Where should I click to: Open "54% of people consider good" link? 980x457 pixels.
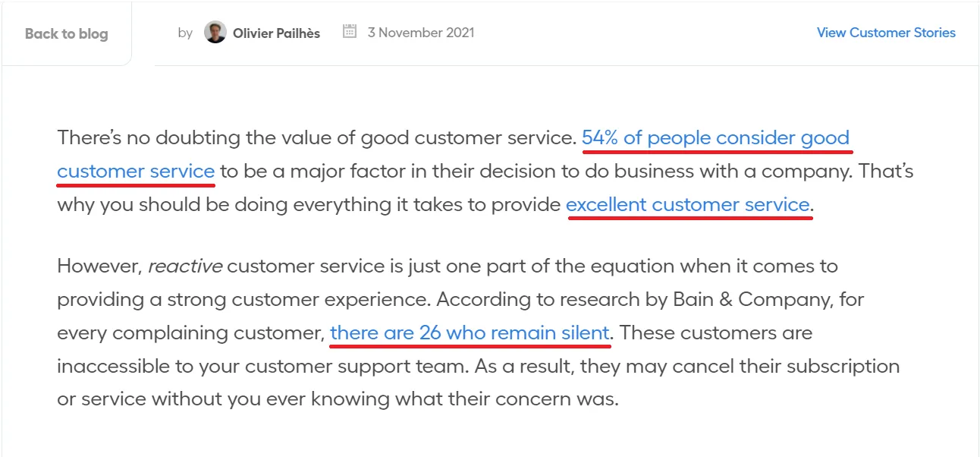pyautogui.click(x=715, y=138)
